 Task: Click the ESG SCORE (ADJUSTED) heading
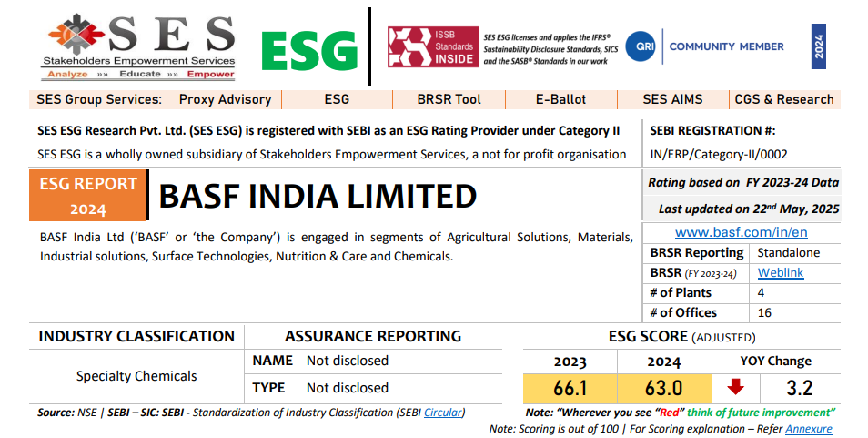[x=681, y=337]
